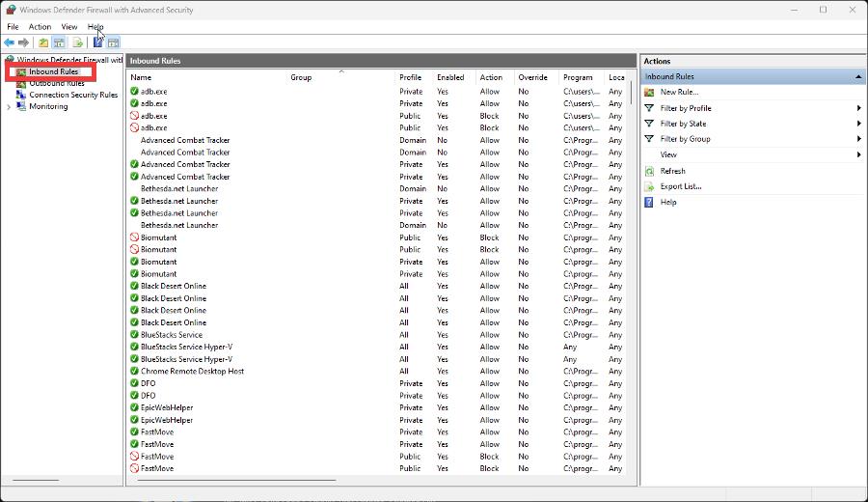Click the Connection Security Rules tree icon
Screen dimensions: 868x502
pos(22,96)
